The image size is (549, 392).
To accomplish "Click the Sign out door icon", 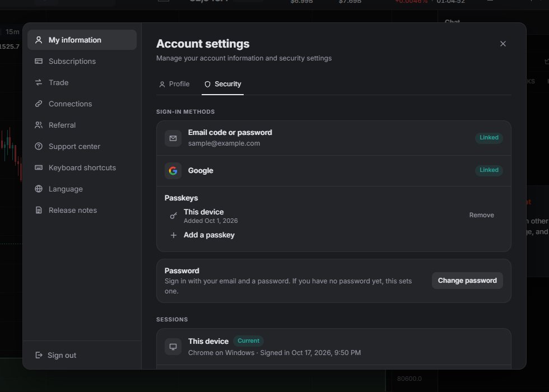I will [x=39, y=355].
